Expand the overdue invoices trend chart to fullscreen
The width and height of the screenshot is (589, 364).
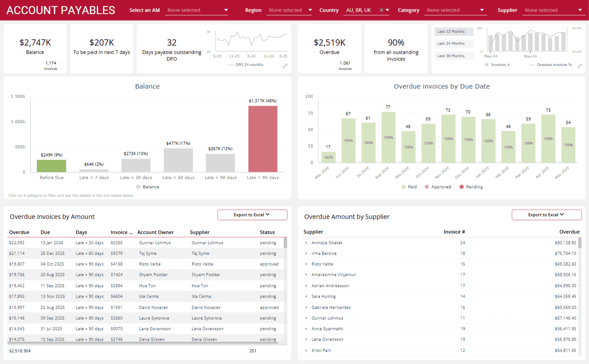(x=580, y=66)
